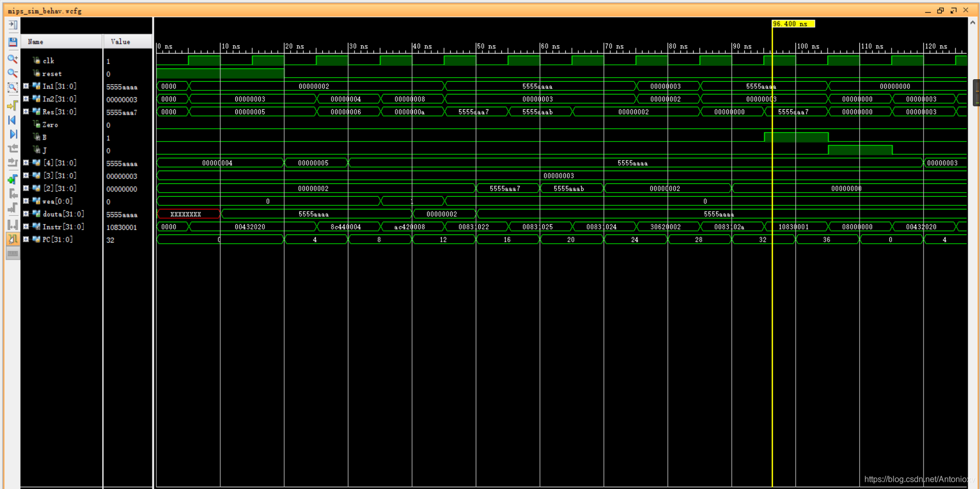
Task: Click the 00000005 segment of [4] waveform
Action: 316,163
